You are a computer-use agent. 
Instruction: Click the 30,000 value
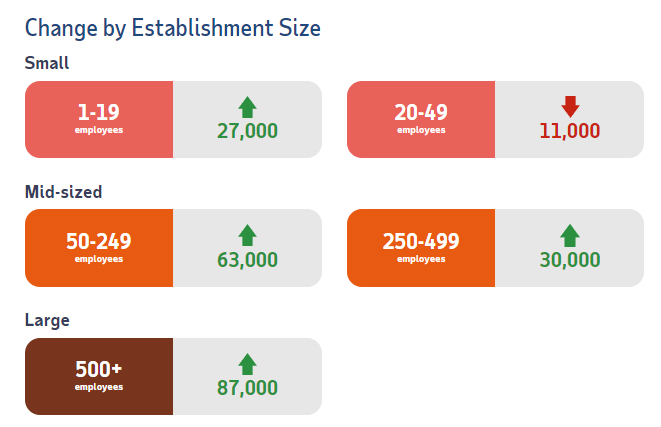click(x=570, y=260)
